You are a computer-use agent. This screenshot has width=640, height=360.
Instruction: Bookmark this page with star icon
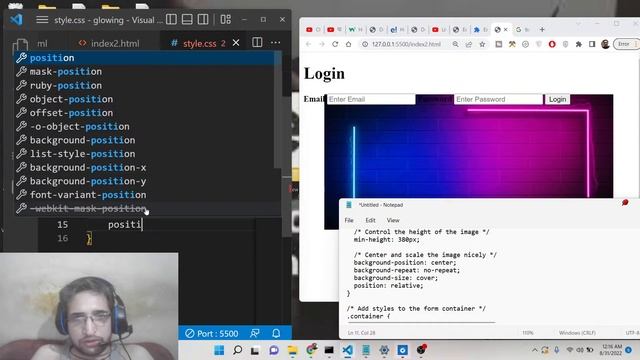(x=482, y=44)
